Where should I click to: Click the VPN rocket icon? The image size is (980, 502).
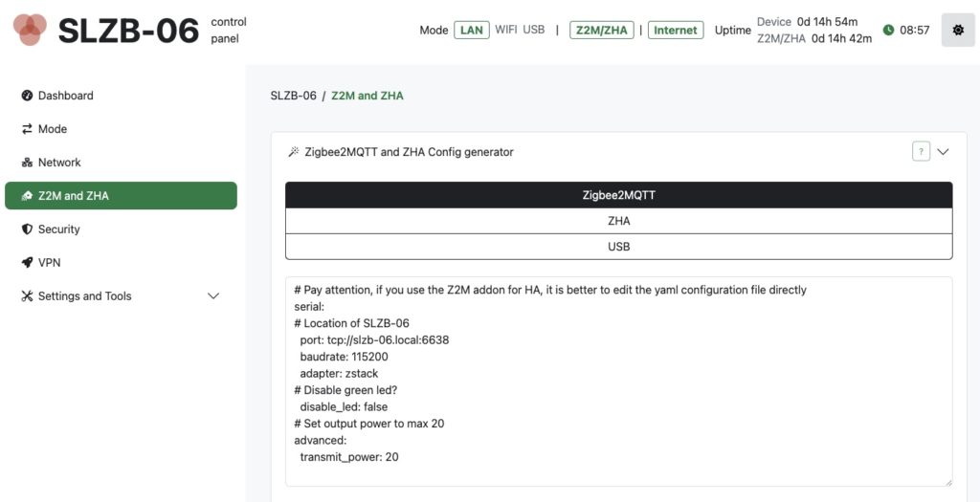[27, 263]
